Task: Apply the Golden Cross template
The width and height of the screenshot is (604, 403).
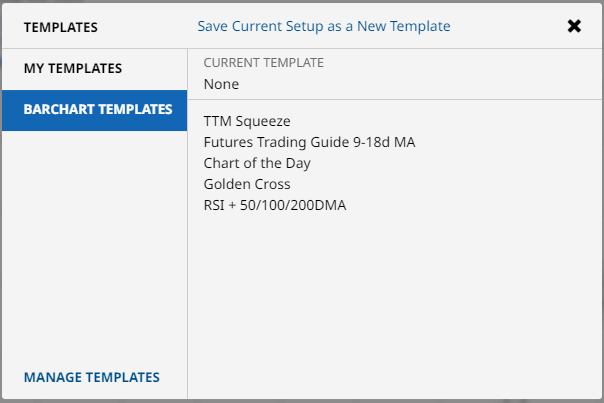Action: [246, 184]
